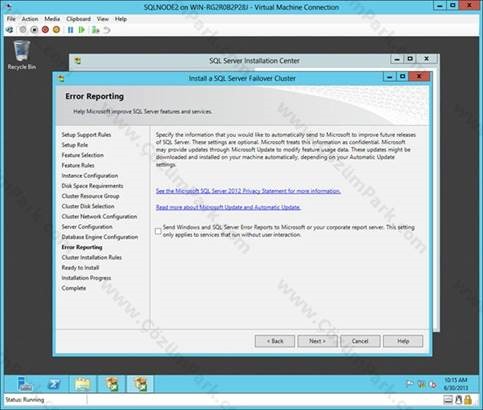Select the Database Engine Configuration step
Viewport: 483px width, 410px height.
tap(100, 237)
